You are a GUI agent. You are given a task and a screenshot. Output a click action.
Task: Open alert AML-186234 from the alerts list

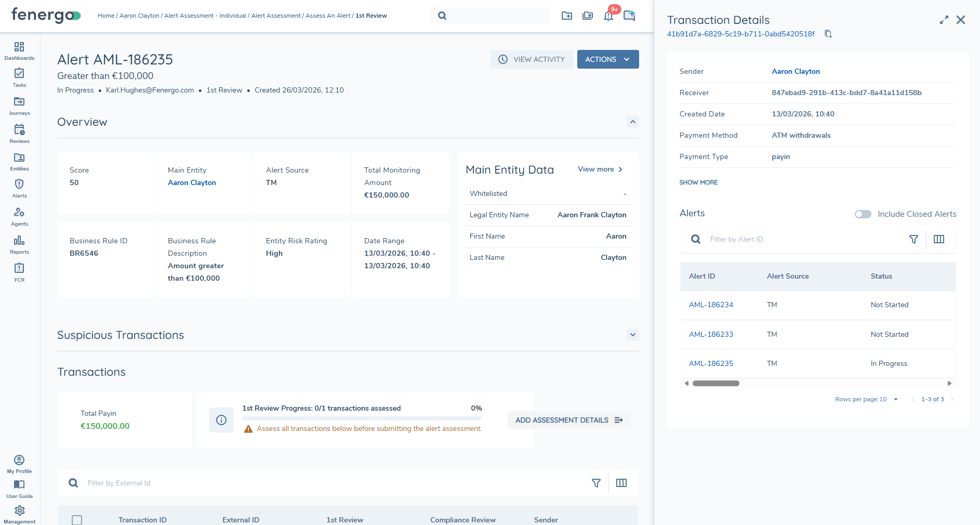(711, 305)
